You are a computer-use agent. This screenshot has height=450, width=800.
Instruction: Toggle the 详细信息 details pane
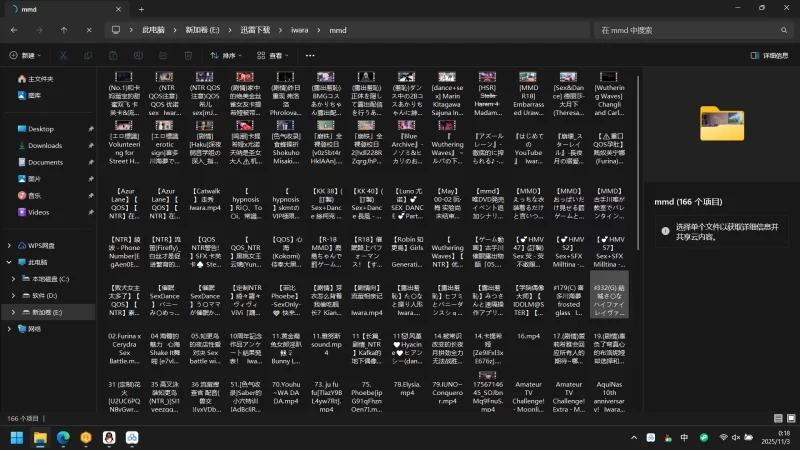point(772,55)
